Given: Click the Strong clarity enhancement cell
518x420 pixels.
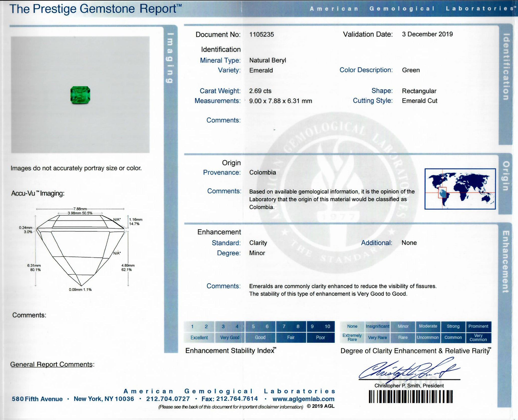Looking at the screenshot, I should click(453, 326).
